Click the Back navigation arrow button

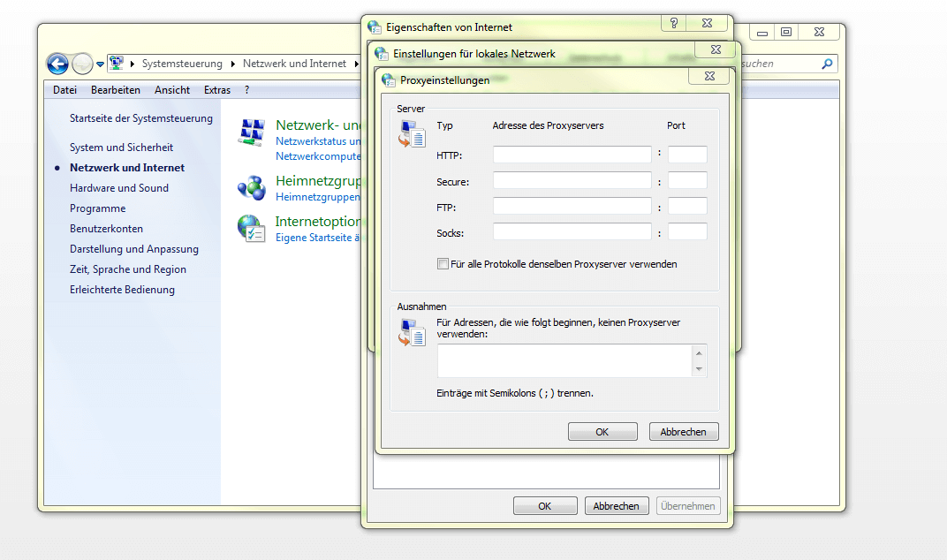click(57, 64)
